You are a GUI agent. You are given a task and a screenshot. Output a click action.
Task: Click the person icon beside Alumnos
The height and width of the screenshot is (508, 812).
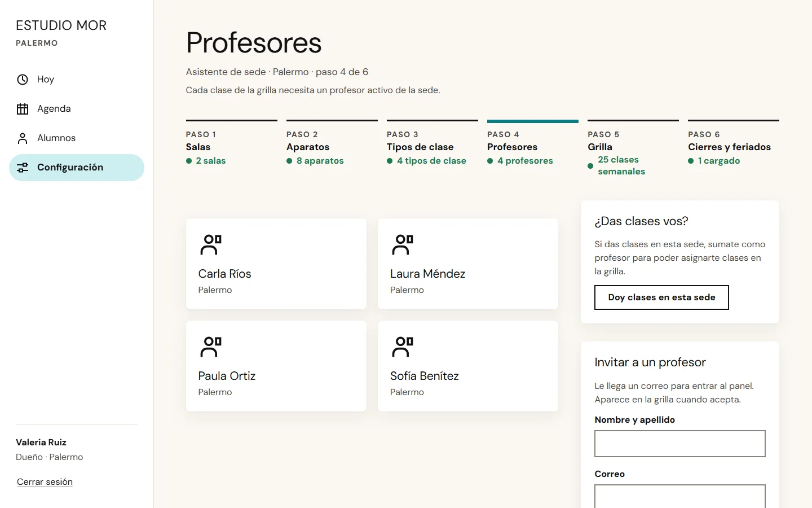click(23, 138)
